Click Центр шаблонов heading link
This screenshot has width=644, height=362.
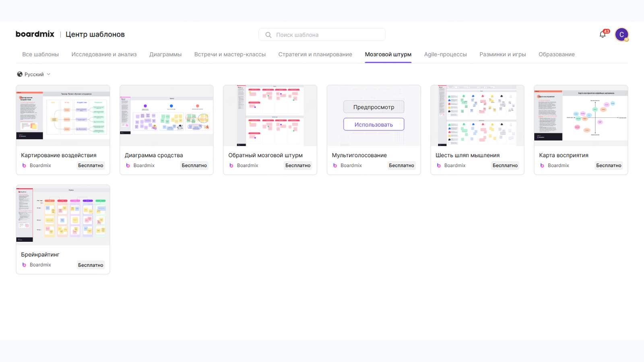click(95, 35)
